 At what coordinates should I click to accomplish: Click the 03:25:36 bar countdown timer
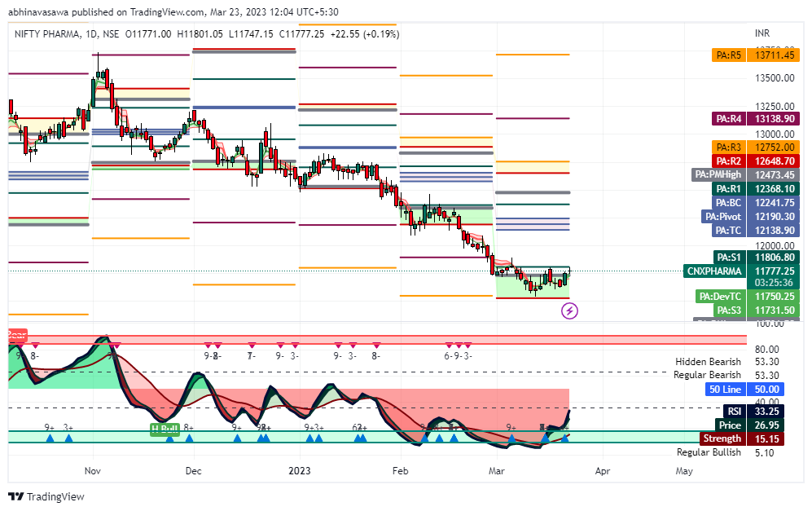[x=775, y=283]
